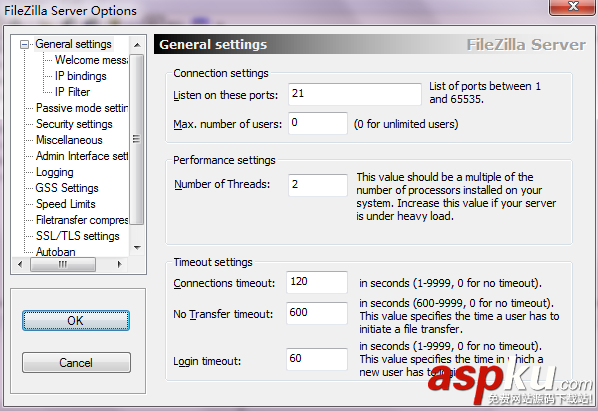Screen dimensions: 598x411
Task: Click the 'Number of Threads:' label
Action: click(222, 184)
